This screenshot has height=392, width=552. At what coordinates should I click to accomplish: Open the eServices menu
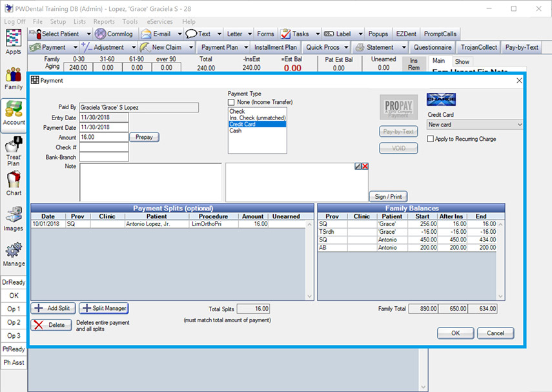click(x=159, y=21)
